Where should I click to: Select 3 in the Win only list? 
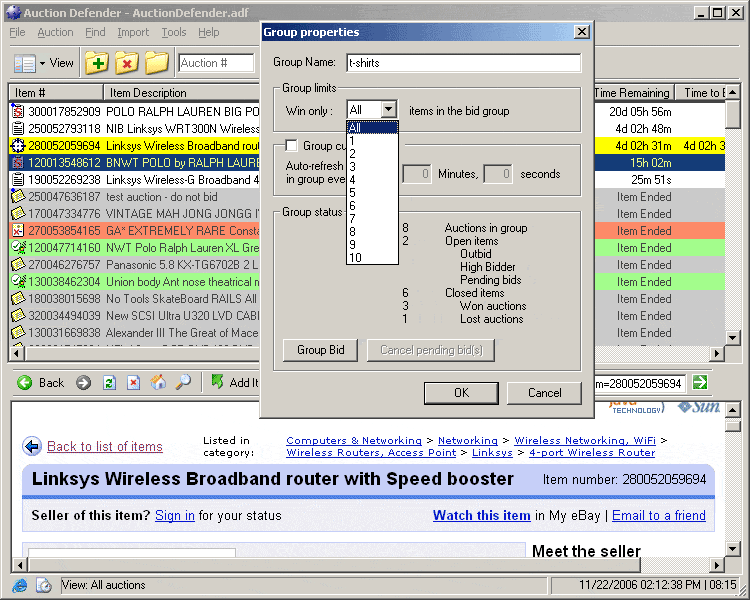click(x=372, y=167)
